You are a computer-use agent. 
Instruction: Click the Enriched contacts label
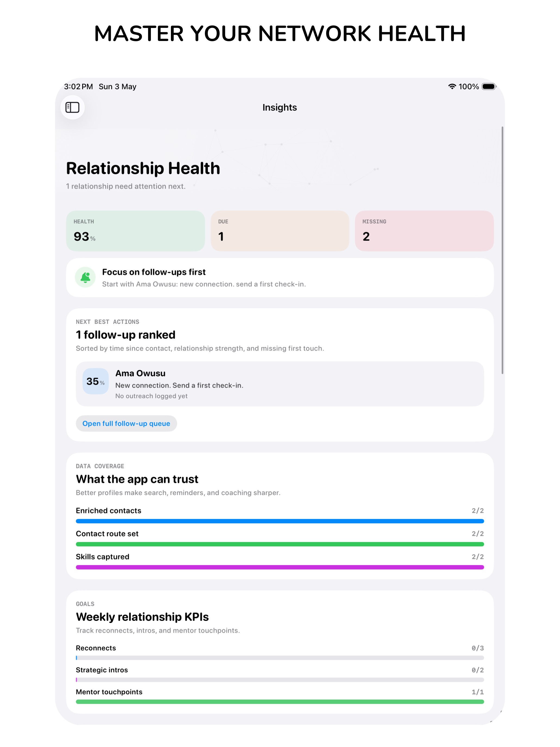coord(108,511)
